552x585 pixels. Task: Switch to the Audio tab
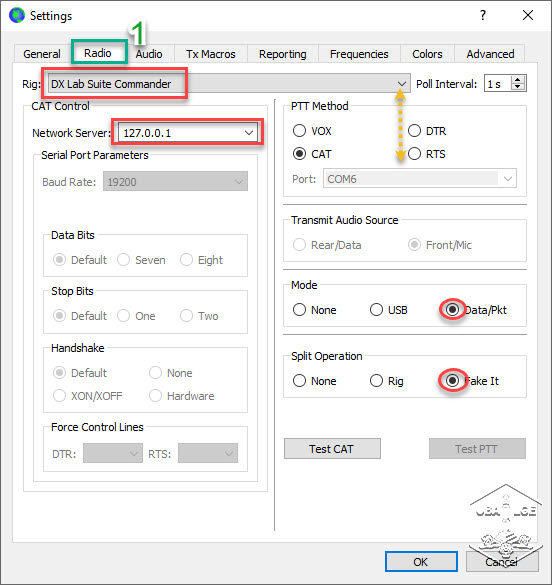point(149,54)
